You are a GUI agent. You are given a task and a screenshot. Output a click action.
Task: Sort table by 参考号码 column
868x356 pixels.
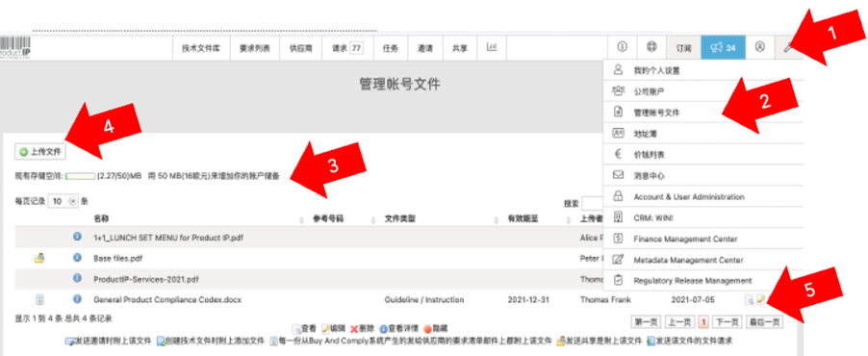tap(328, 219)
